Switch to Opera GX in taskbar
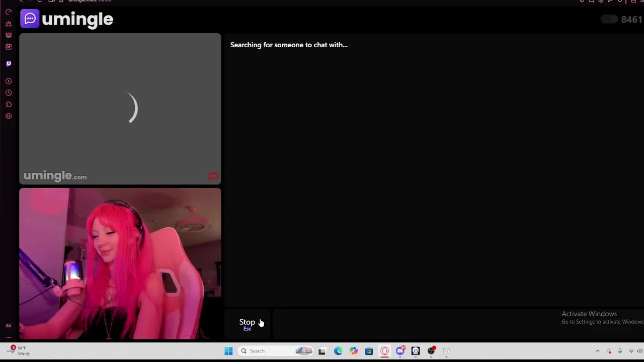Viewport: 644px width, 362px height. click(x=384, y=351)
